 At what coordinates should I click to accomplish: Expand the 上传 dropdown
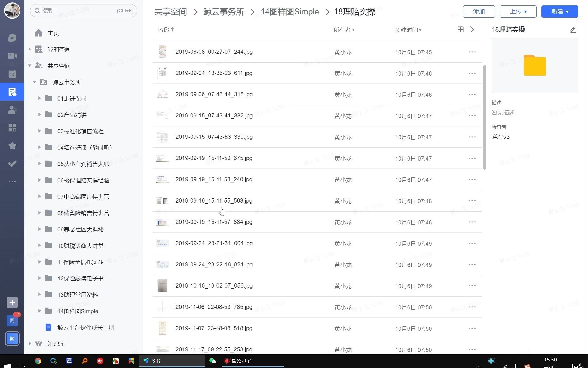point(518,11)
